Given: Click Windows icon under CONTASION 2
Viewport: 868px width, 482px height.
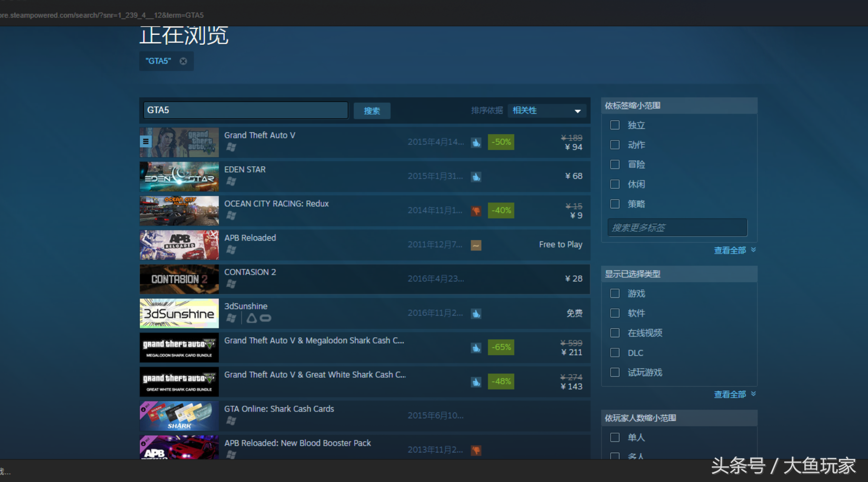Looking at the screenshot, I should (x=231, y=284).
